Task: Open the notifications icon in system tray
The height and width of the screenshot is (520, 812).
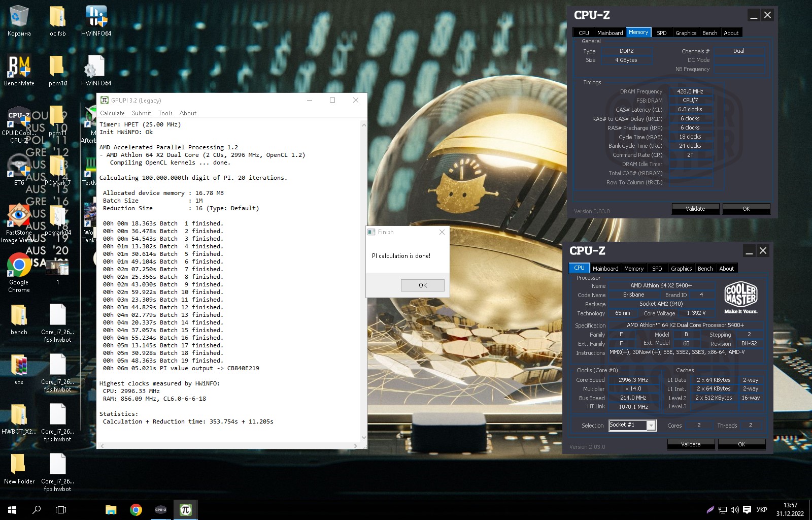Action: (x=747, y=510)
